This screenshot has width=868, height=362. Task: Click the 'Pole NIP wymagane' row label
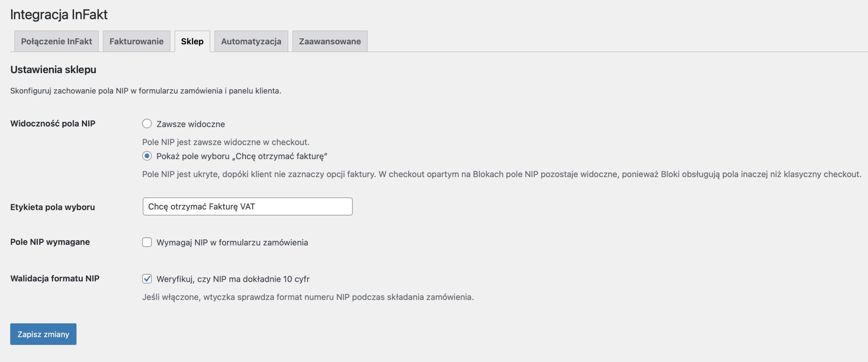(50, 242)
